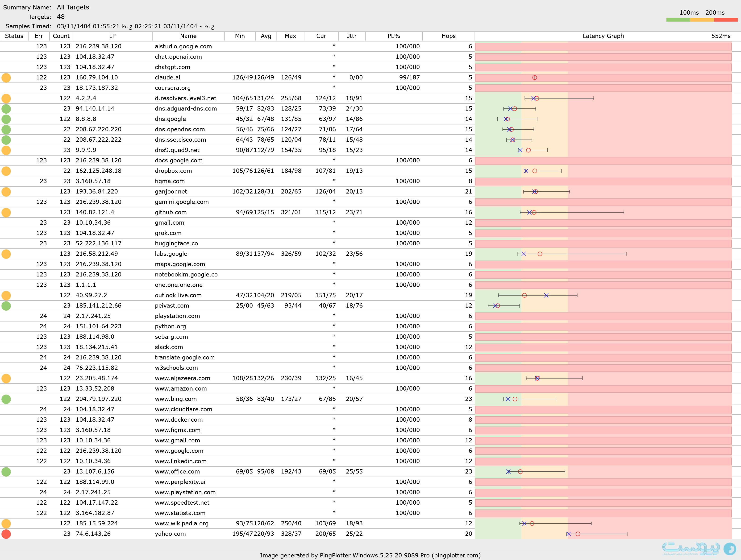Sort by the Name column header
Image resolution: width=741 pixels, height=560 pixels.
[x=188, y=36]
